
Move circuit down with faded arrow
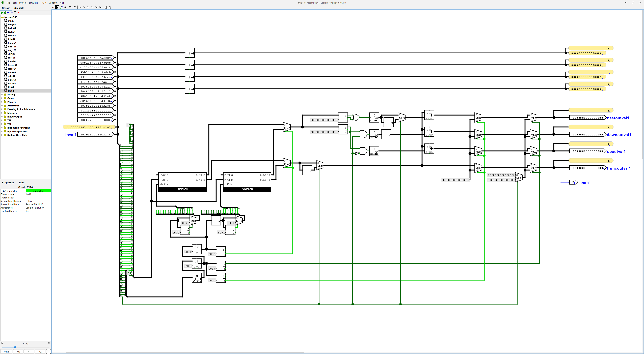tap(12, 13)
